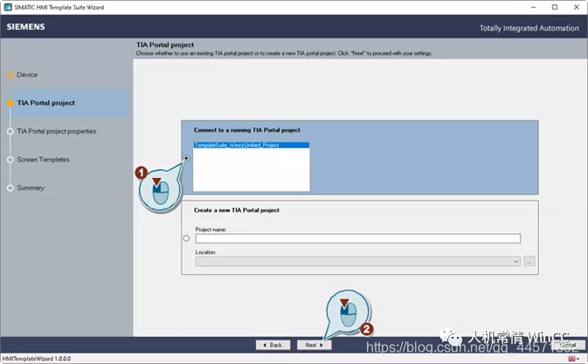Click the Screen Templates step circle marker

[x=10, y=160]
